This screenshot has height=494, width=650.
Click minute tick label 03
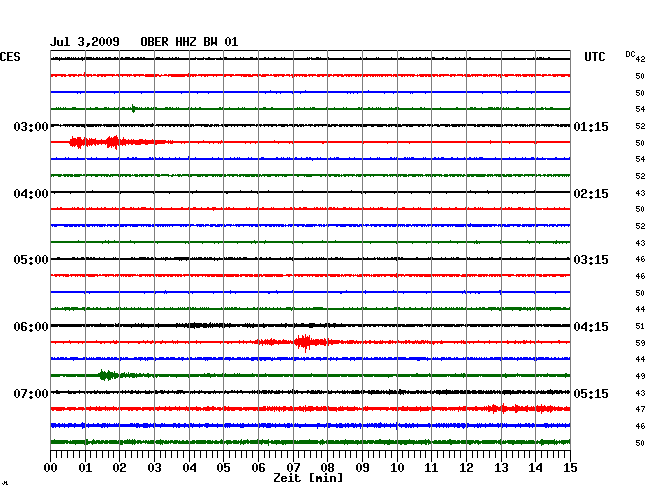coord(155,467)
